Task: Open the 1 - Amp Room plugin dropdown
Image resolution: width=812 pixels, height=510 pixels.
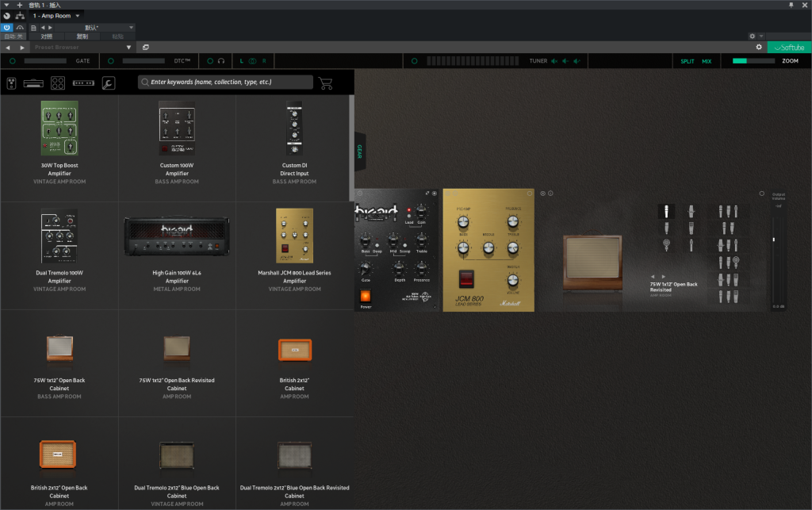Action: point(56,16)
